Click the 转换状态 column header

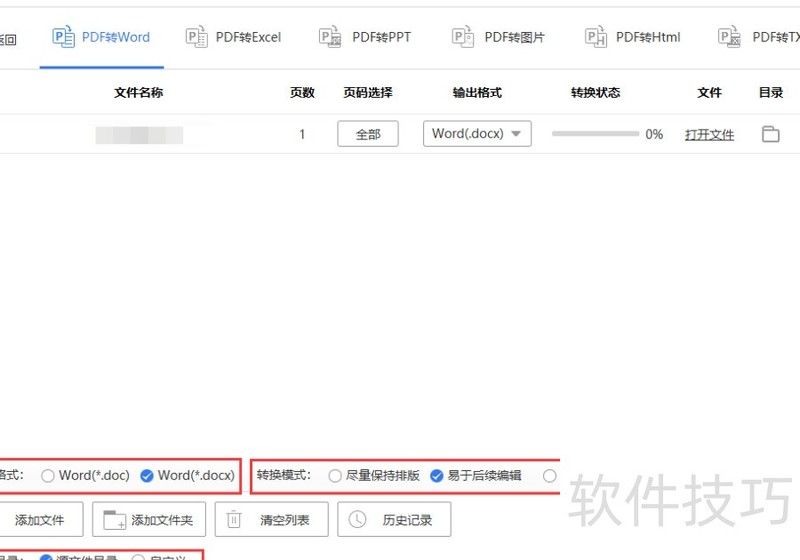pos(595,92)
